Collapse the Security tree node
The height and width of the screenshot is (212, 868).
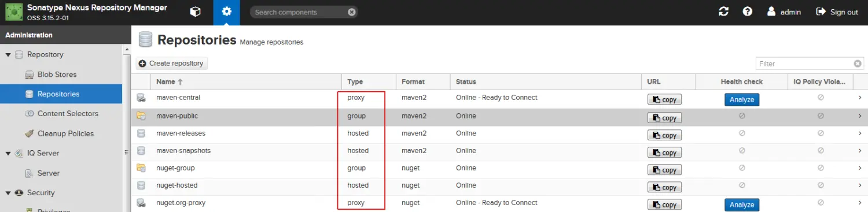[x=8, y=193]
